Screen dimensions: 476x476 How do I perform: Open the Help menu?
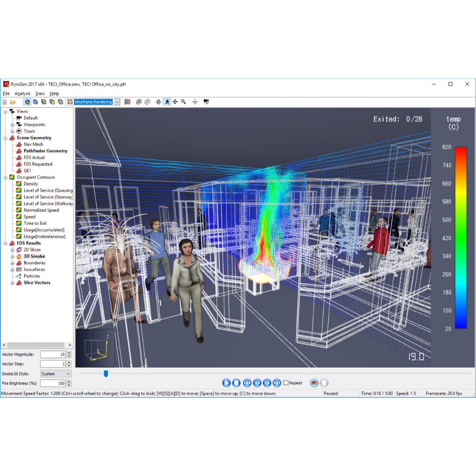tap(54, 93)
